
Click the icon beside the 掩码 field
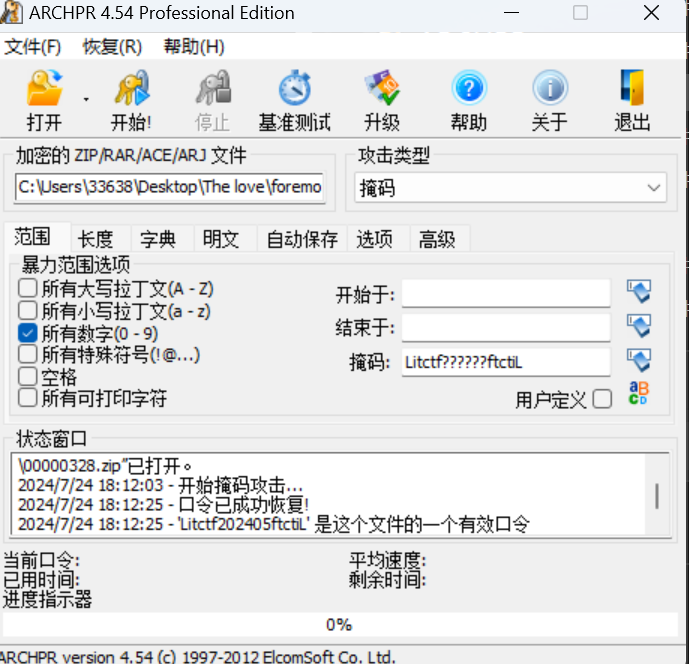(x=638, y=360)
